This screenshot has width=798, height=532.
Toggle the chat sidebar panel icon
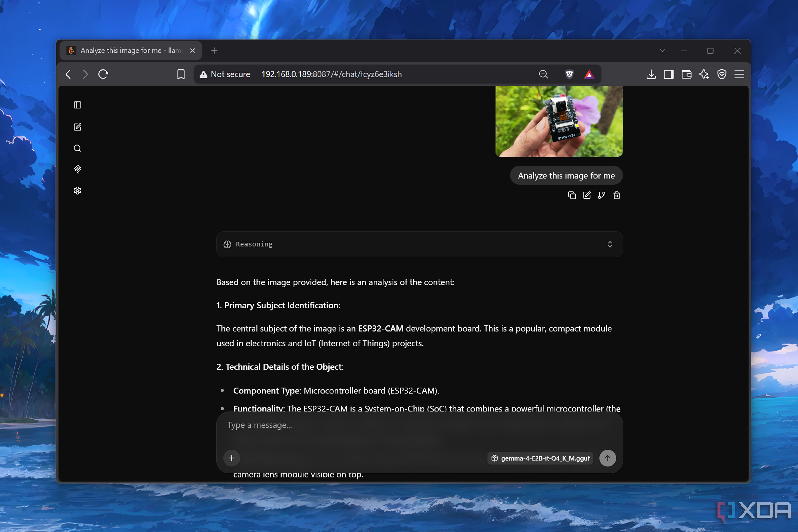(77, 105)
